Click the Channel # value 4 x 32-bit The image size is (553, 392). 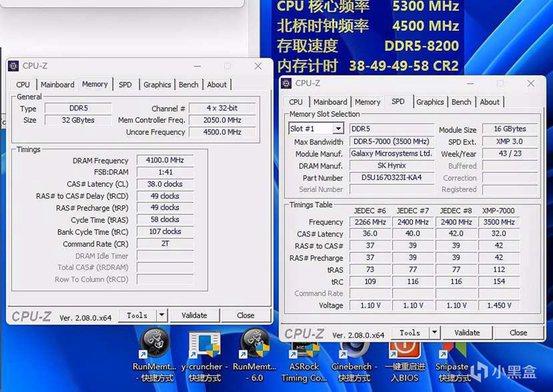pyautogui.click(x=222, y=108)
